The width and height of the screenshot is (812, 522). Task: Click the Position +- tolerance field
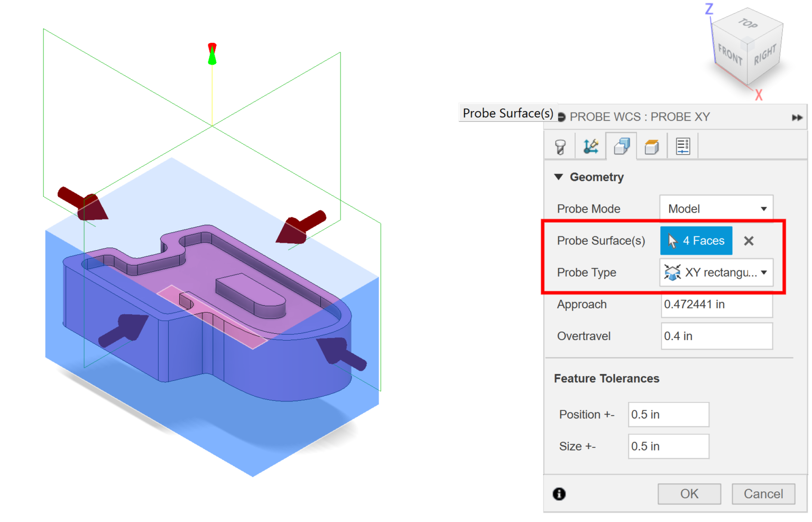point(668,414)
